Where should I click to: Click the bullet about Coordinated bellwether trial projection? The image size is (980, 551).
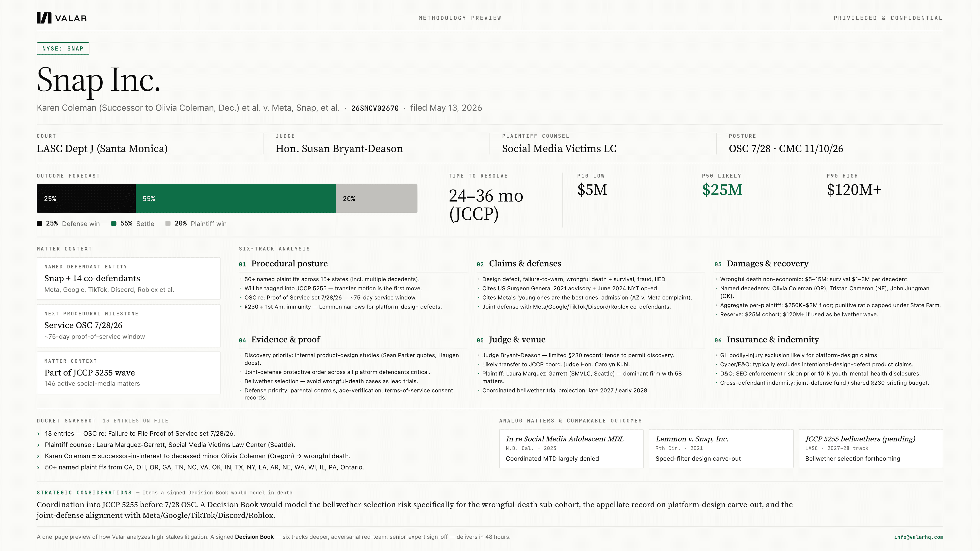(x=565, y=391)
